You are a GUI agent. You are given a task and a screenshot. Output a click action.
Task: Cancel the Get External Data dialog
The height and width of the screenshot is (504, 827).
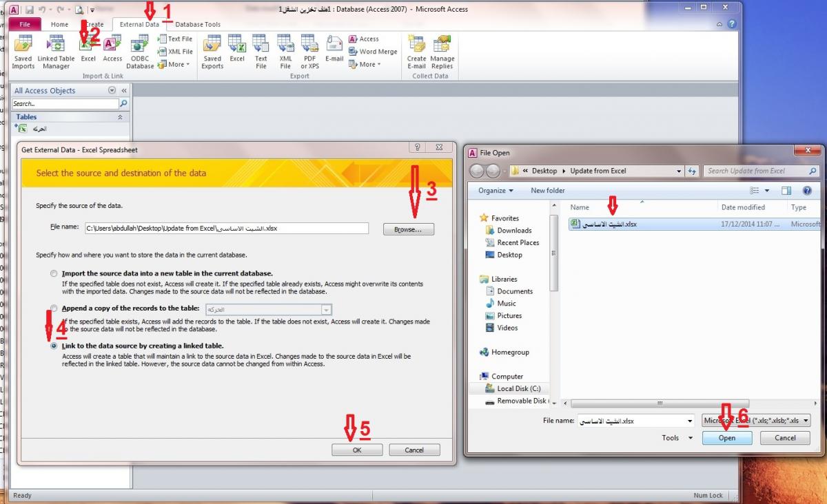coord(414,450)
